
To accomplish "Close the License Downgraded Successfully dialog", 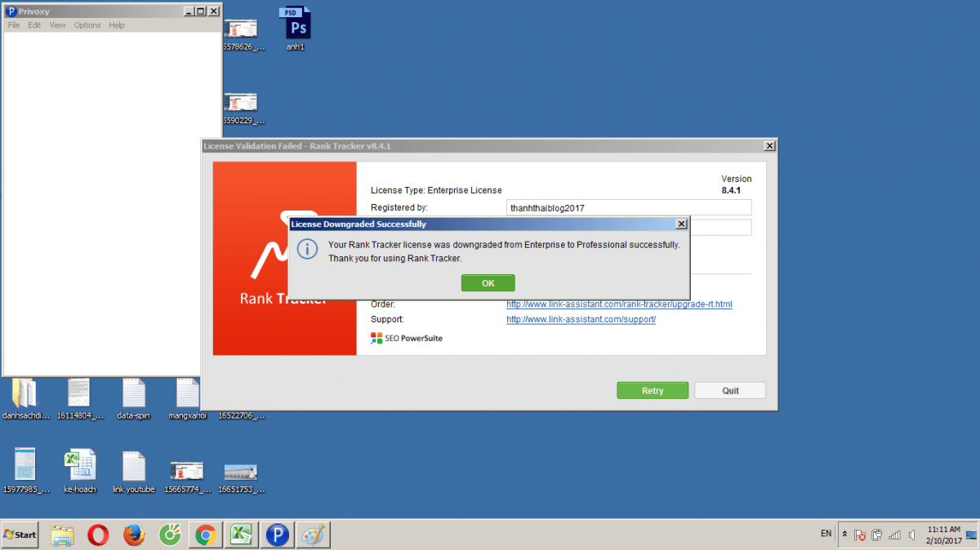I will [x=682, y=224].
